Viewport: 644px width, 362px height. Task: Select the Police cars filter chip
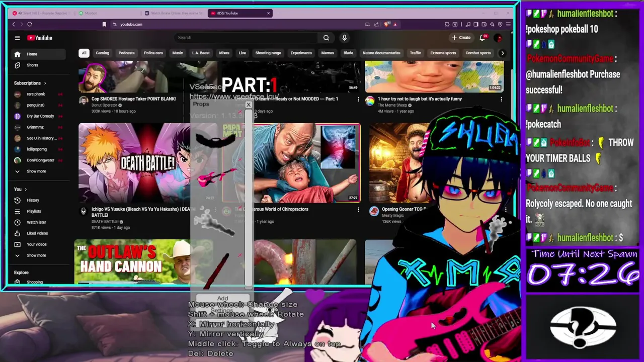[153, 53]
